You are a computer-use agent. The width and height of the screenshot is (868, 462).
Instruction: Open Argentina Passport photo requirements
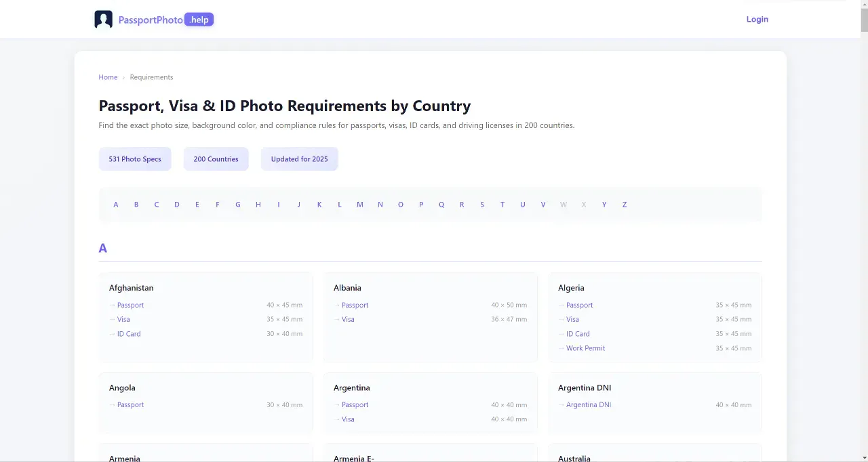[x=355, y=405]
